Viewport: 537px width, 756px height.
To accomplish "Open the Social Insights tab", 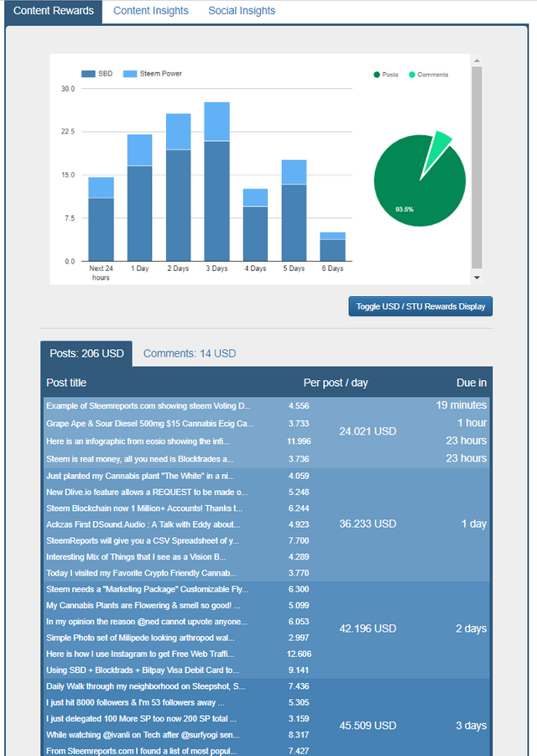I will point(242,11).
